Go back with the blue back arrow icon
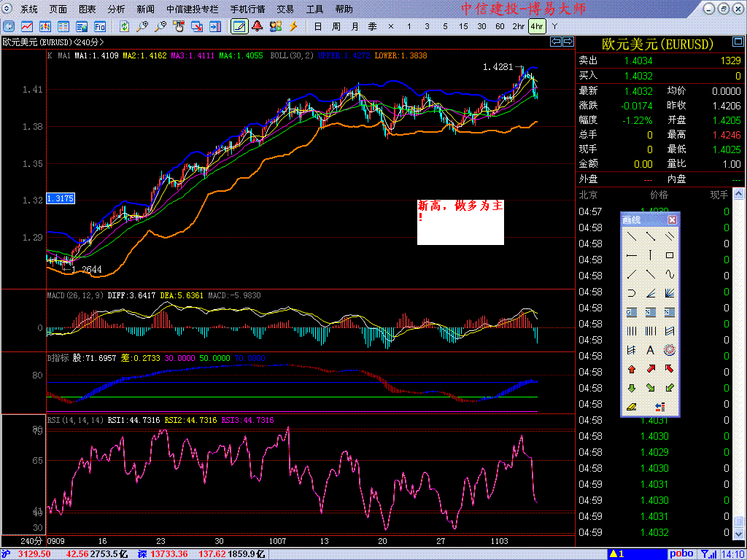Image resolution: width=747 pixels, height=560 pixels. [x=9, y=26]
